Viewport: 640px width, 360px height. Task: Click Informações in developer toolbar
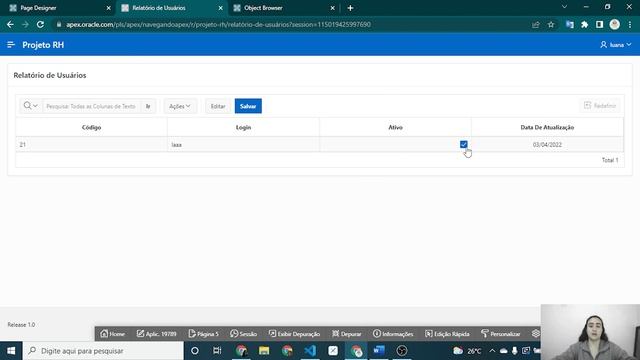click(x=393, y=333)
